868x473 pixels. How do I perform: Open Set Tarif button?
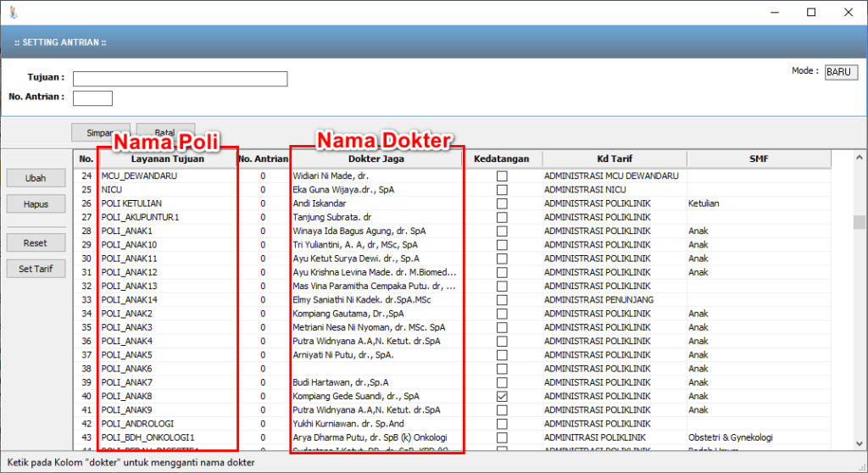click(35, 270)
